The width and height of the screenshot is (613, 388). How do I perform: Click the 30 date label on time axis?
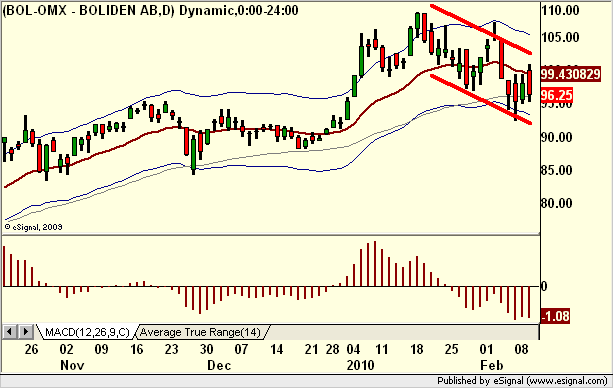(x=206, y=349)
